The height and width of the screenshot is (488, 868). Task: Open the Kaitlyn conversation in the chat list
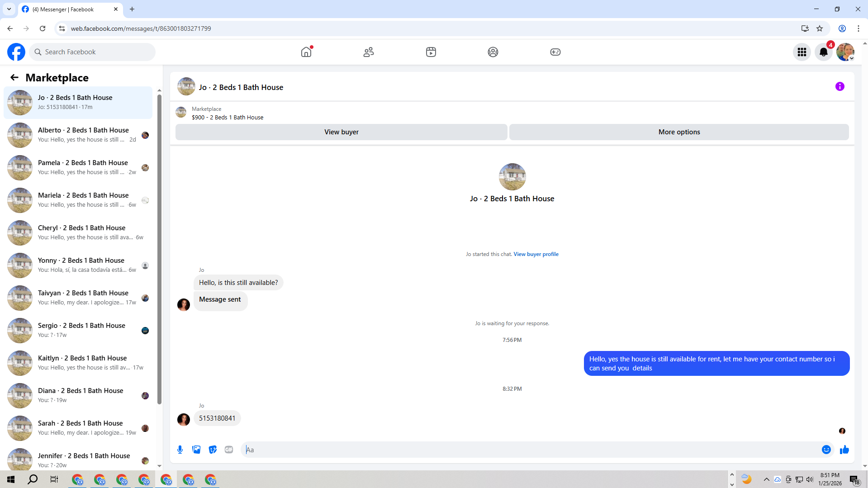click(78, 363)
